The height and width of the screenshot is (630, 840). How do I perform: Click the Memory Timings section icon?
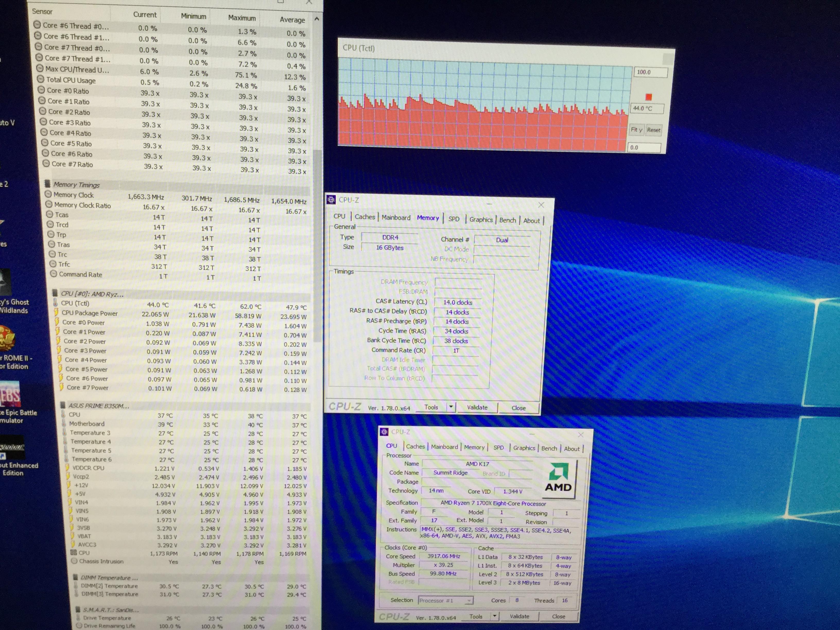coord(47,184)
